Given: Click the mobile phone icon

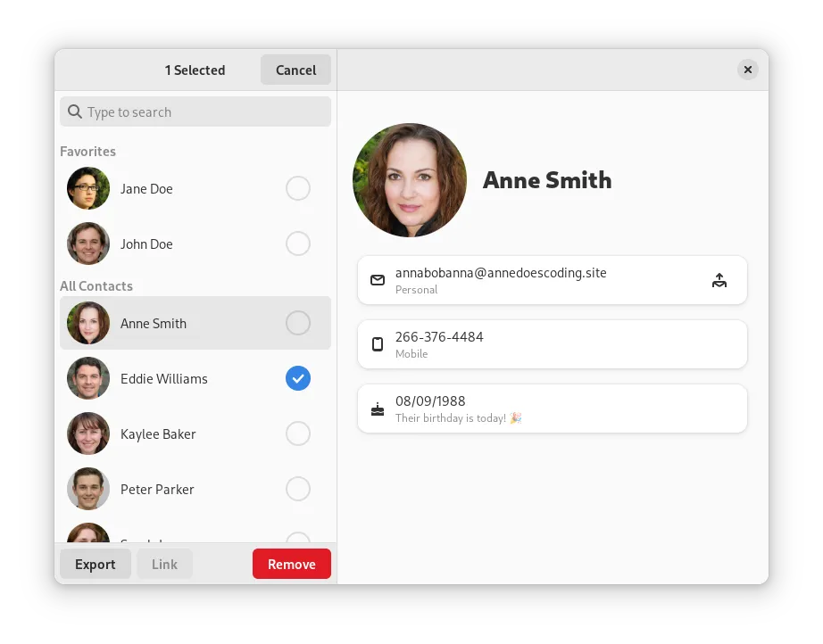Looking at the screenshot, I should coord(378,344).
